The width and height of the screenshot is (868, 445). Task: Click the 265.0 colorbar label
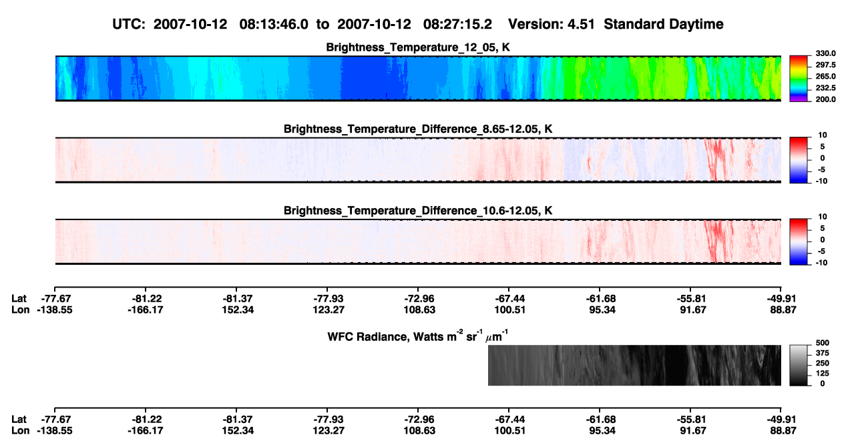pyautogui.click(x=825, y=76)
